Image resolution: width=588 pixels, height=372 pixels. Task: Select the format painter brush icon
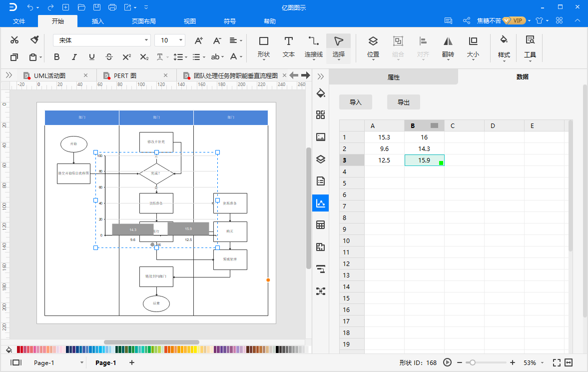click(34, 40)
